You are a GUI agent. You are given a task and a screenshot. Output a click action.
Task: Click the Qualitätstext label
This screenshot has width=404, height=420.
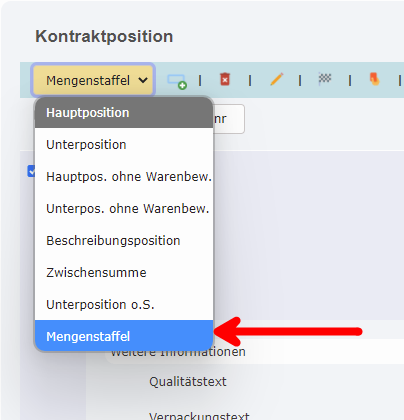(188, 381)
